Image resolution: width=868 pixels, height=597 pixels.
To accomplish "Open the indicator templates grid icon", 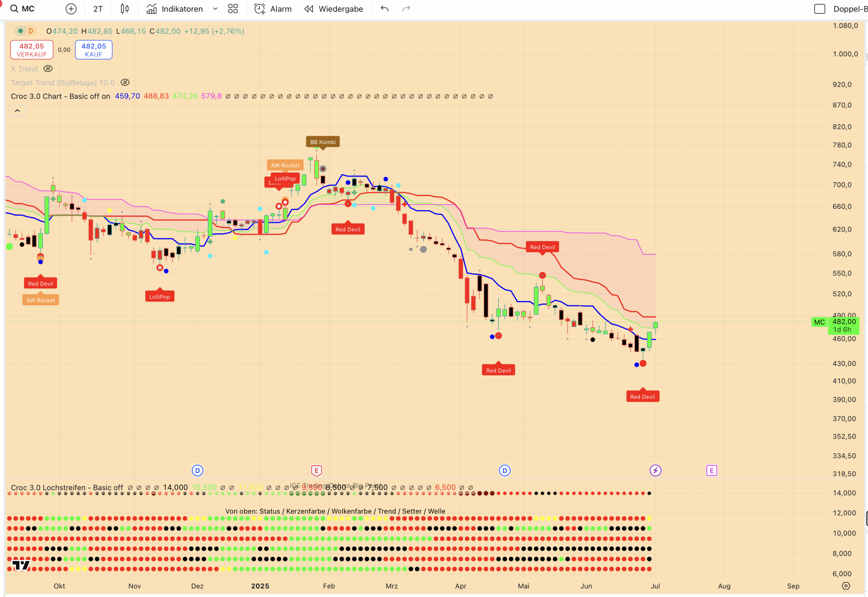I will (233, 9).
